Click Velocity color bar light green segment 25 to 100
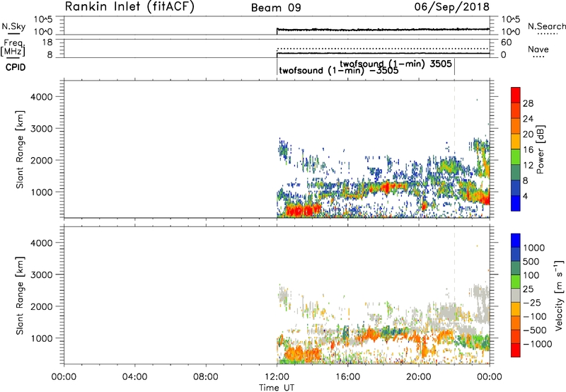 pos(516,282)
